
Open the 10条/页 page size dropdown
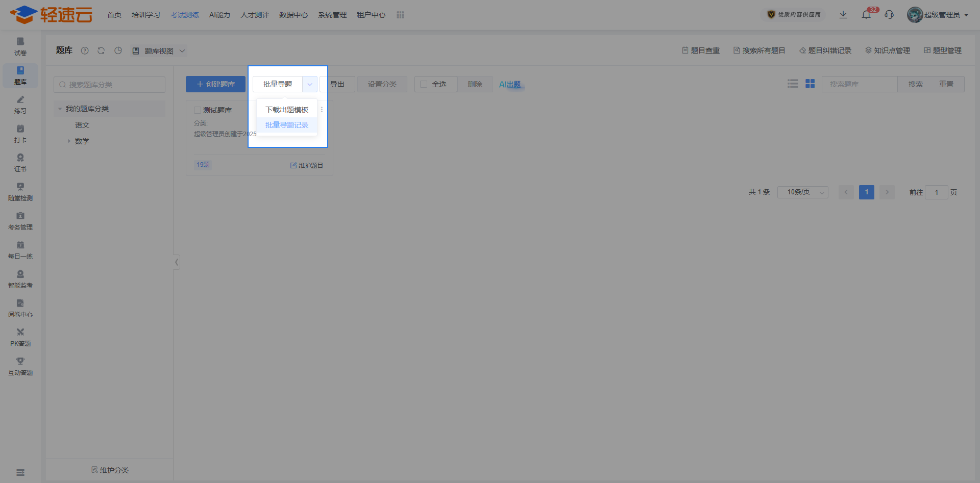[802, 192]
